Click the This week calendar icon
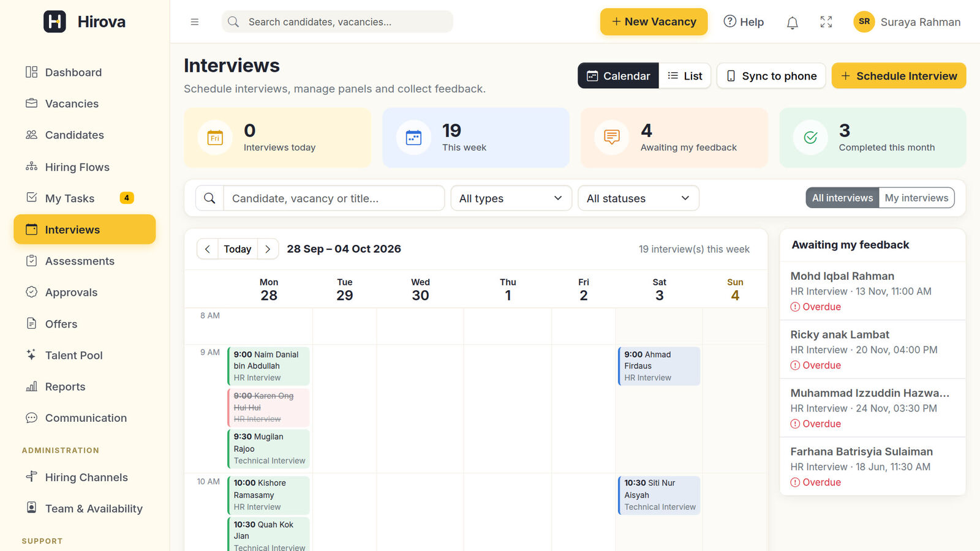Image resolution: width=980 pixels, height=551 pixels. (413, 138)
